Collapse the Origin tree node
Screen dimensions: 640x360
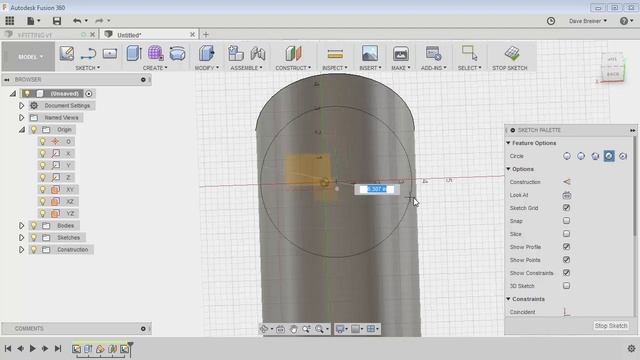coord(21,129)
